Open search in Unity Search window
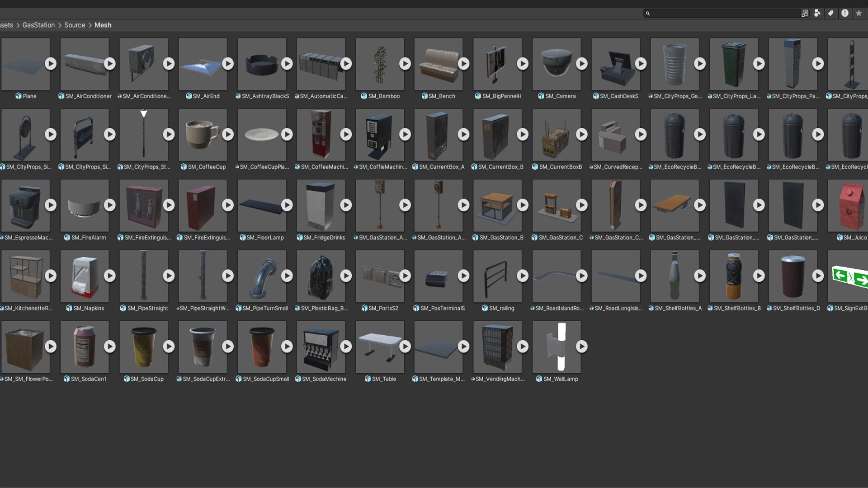Image resolution: width=868 pixels, height=488 pixels. [x=805, y=13]
